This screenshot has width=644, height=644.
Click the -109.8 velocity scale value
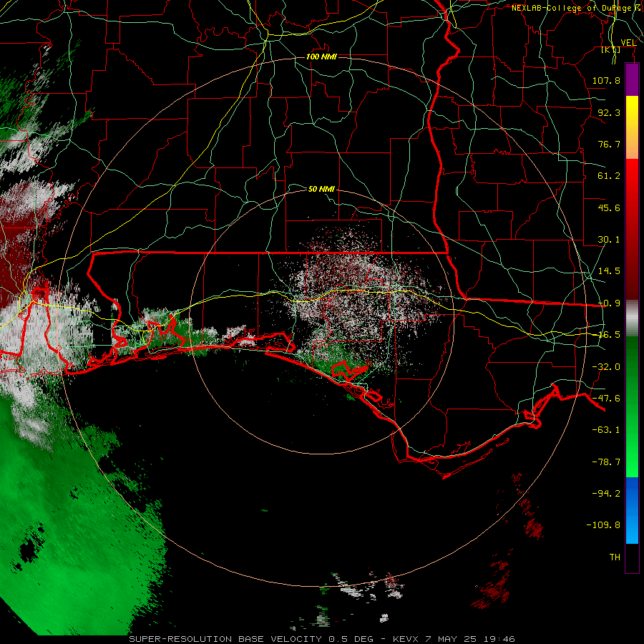pyautogui.click(x=603, y=525)
